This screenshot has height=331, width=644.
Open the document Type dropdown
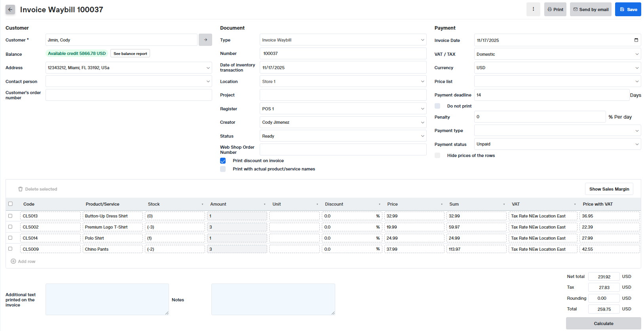click(343, 40)
